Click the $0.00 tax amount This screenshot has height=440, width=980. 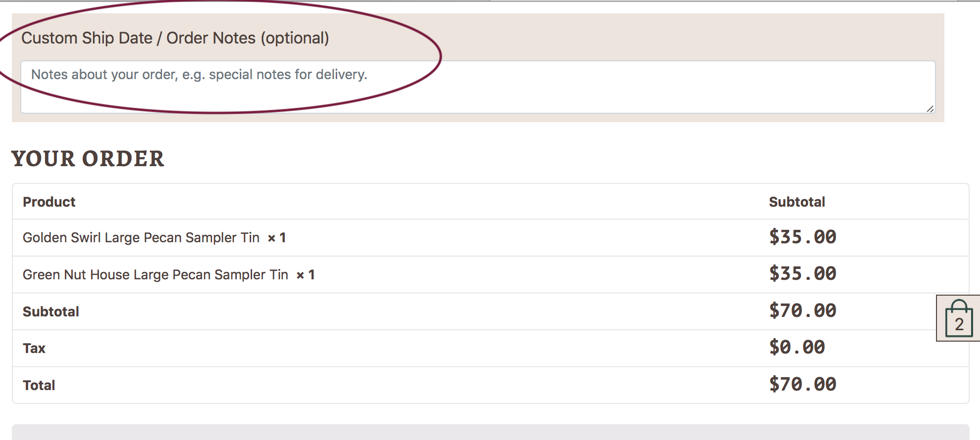[797, 347]
